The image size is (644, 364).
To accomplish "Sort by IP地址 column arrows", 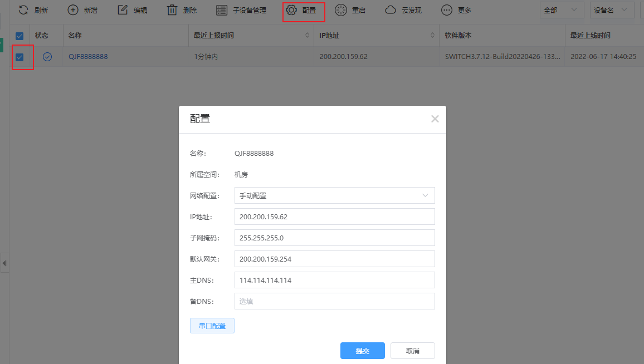I will 432,35.
